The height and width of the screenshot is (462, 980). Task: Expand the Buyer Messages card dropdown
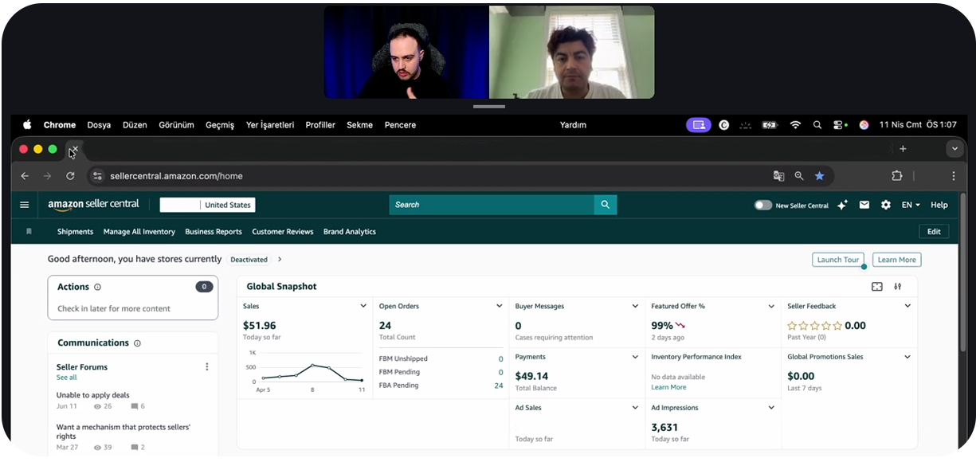[635, 306]
